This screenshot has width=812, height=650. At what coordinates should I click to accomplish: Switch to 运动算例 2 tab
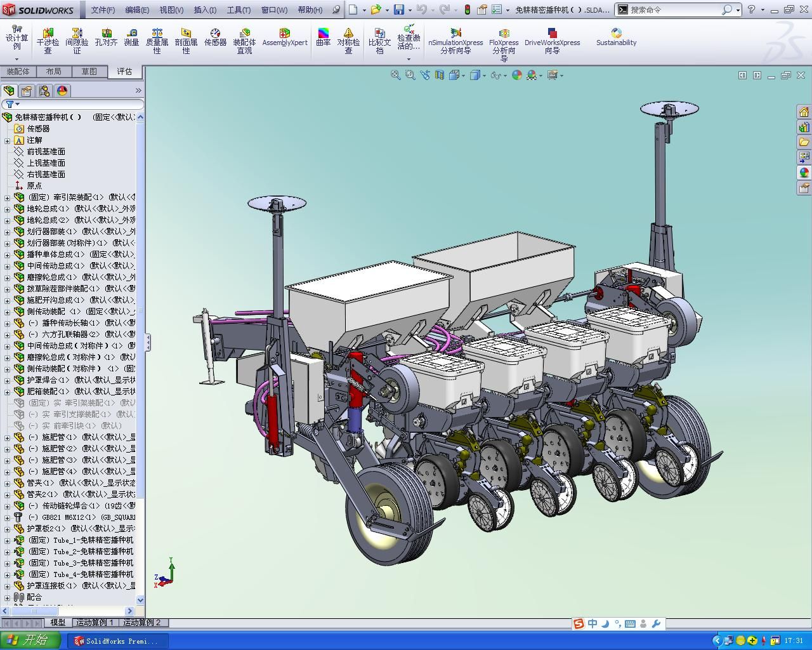142,623
